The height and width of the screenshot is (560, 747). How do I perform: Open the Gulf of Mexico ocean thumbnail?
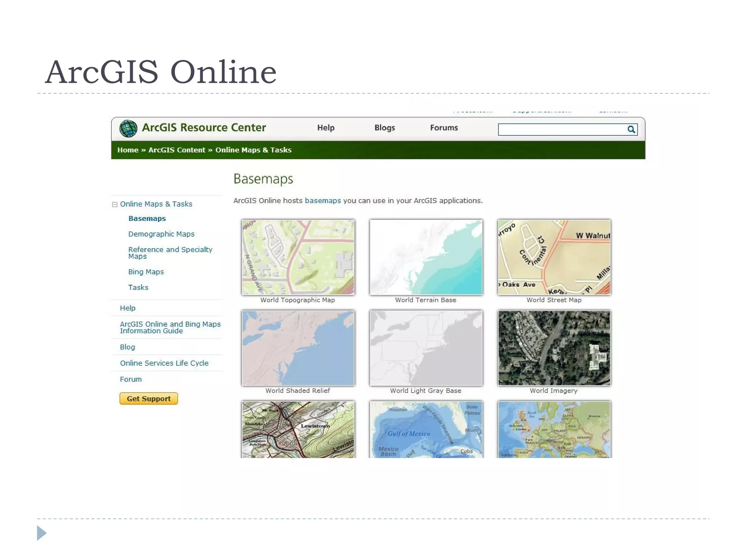426,429
